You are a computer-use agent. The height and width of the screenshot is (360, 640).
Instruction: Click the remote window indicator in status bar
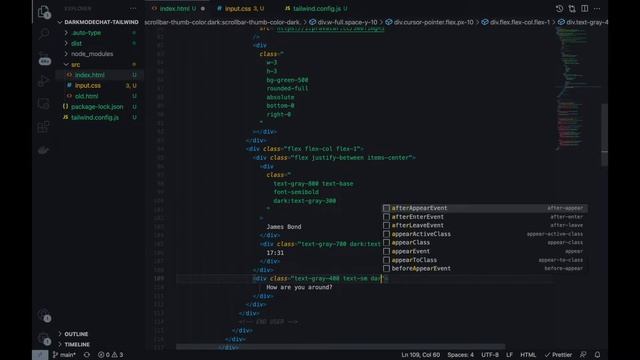point(40,355)
